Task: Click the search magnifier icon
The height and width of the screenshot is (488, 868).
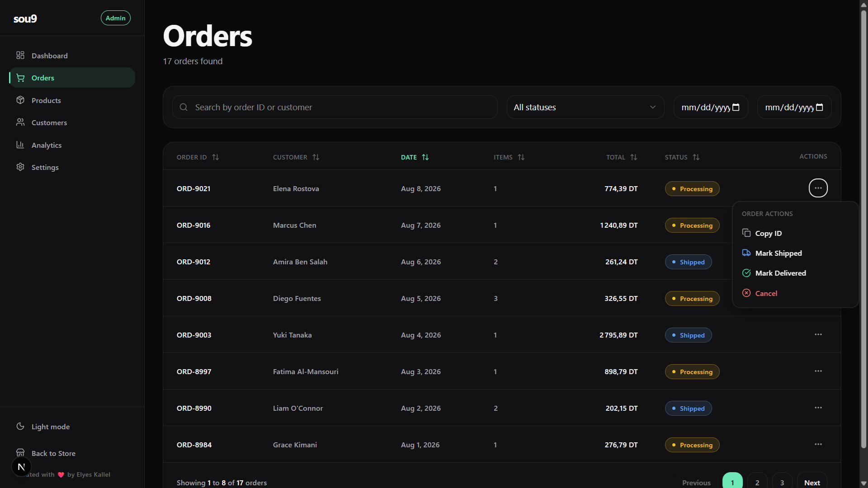Action: pos(184,107)
